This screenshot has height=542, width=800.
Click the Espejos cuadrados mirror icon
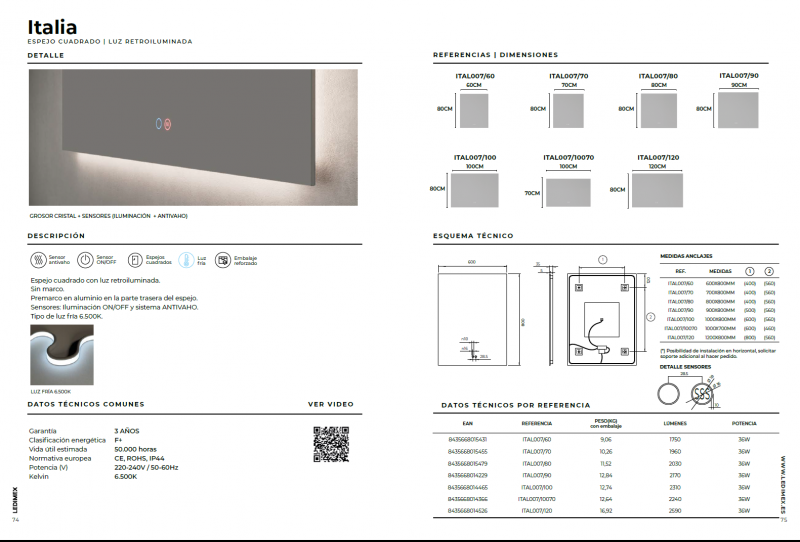[136, 259]
